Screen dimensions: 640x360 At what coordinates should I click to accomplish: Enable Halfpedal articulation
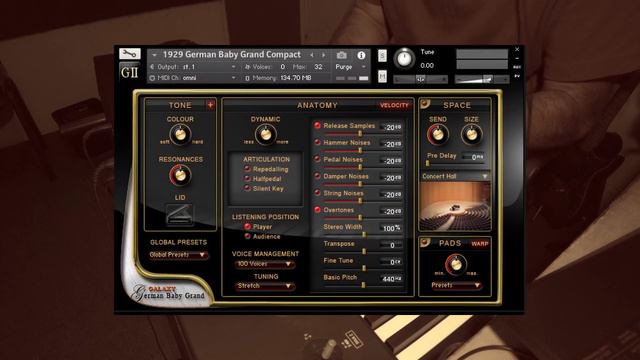click(x=247, y=178)
